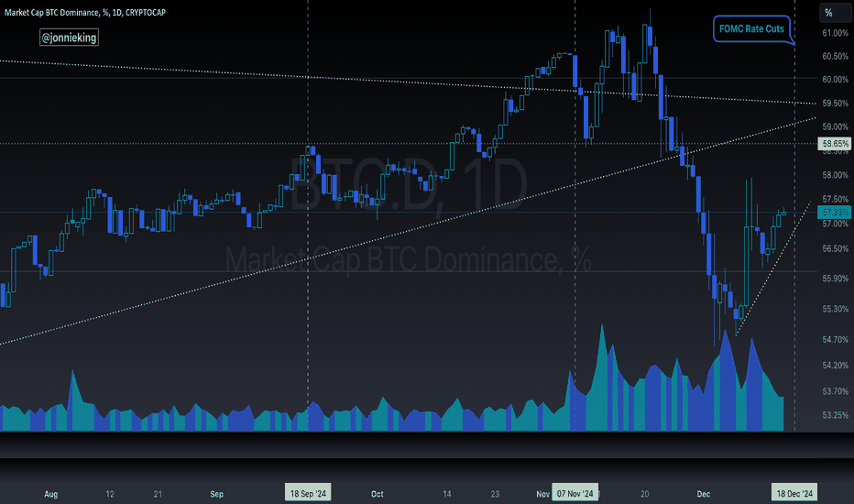The image size is (854, 504).
Task: Click the 58.00% price axis label
Action: pos(835,175)
